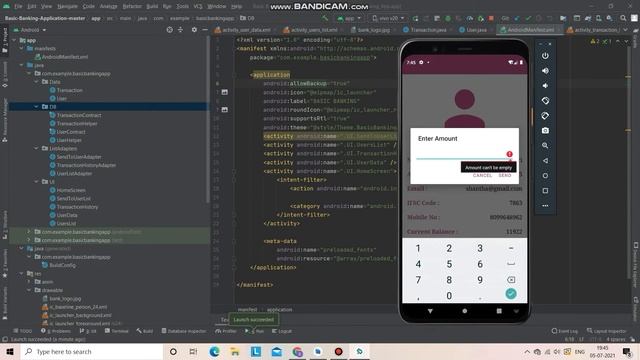
Task: Collapse the drawable folder
Action: pyautogui.click(x=29, y=290)
